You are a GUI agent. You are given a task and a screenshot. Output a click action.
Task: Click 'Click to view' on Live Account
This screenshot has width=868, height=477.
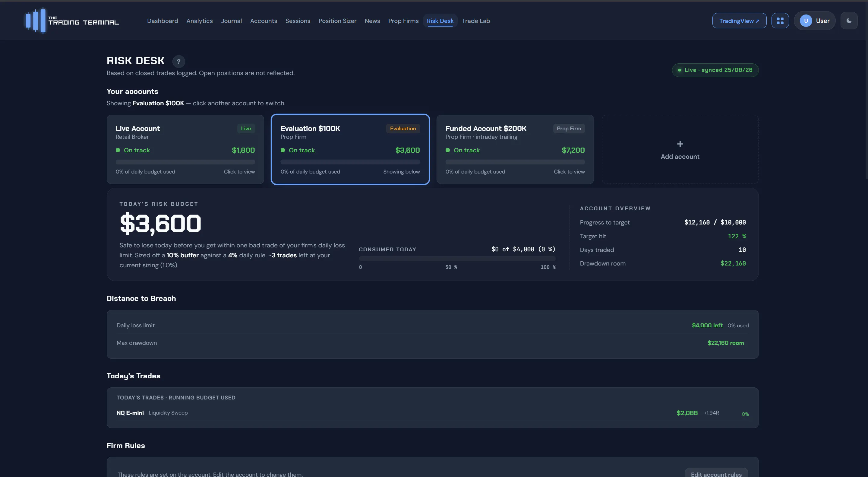(239, 172)
